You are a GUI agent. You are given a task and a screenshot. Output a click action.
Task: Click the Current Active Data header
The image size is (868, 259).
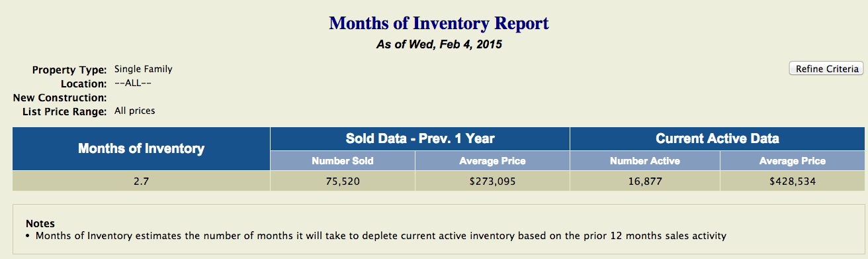point(717,139)
